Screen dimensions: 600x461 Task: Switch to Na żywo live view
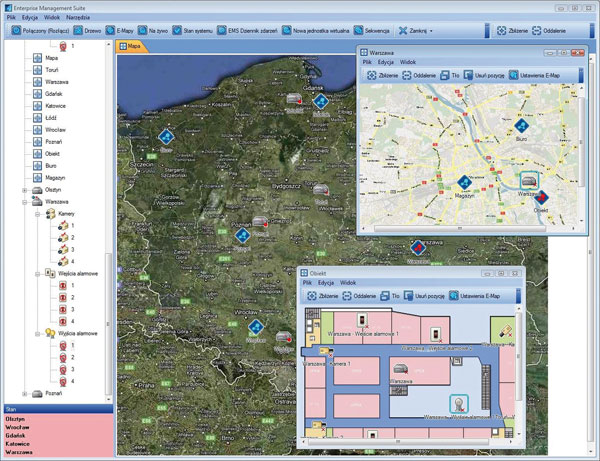153,31
